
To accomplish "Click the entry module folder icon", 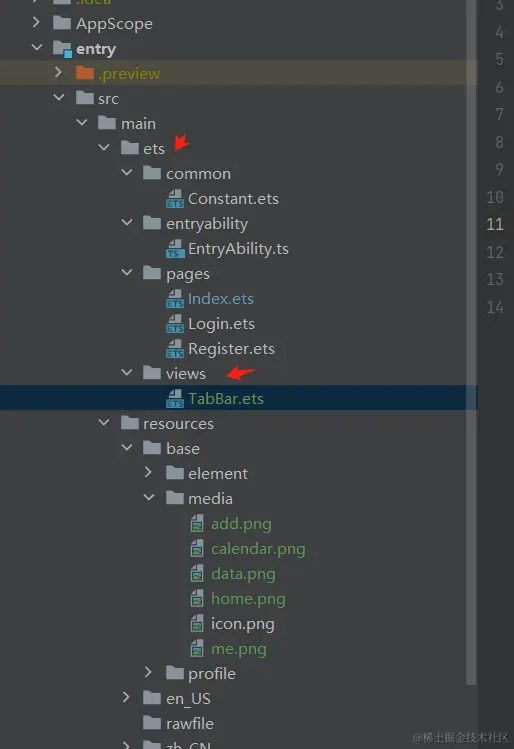I will (x=62, y=49).
